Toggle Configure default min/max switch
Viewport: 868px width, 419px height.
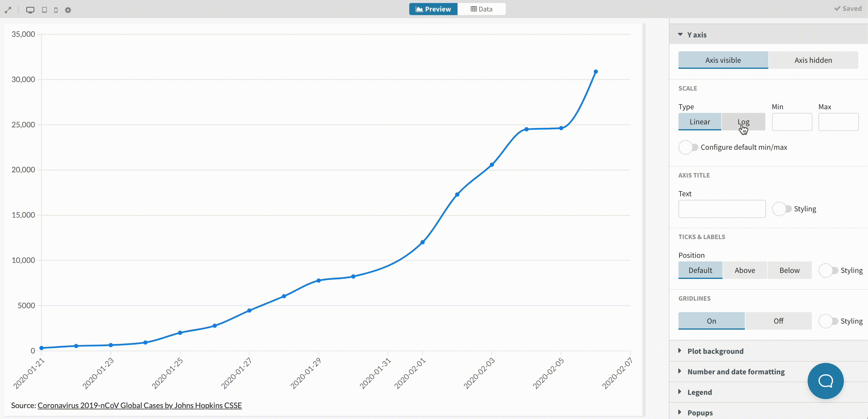tap(688, 147)
